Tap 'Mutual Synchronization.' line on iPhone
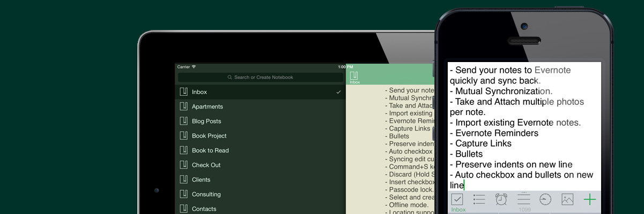 (x=501, y=91)
